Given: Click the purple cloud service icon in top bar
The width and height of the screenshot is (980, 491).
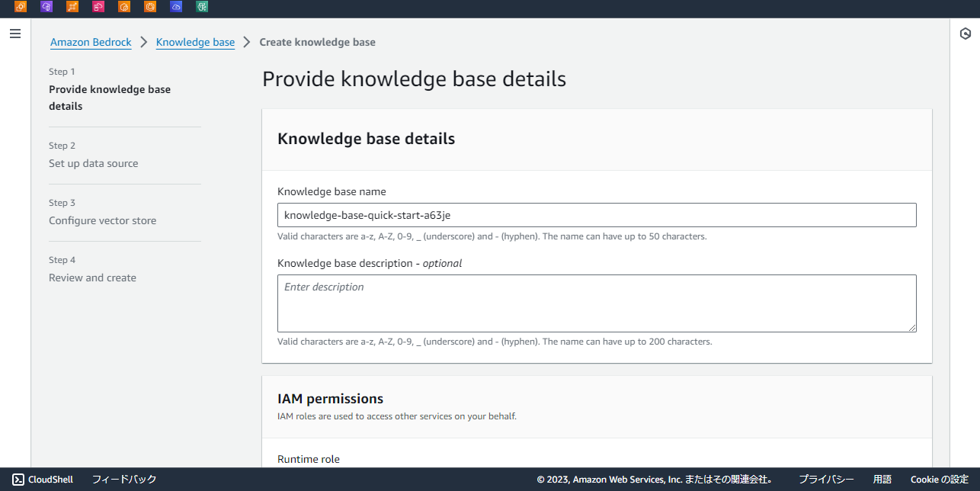Looking at the screenshot, I should coord(46,7).
